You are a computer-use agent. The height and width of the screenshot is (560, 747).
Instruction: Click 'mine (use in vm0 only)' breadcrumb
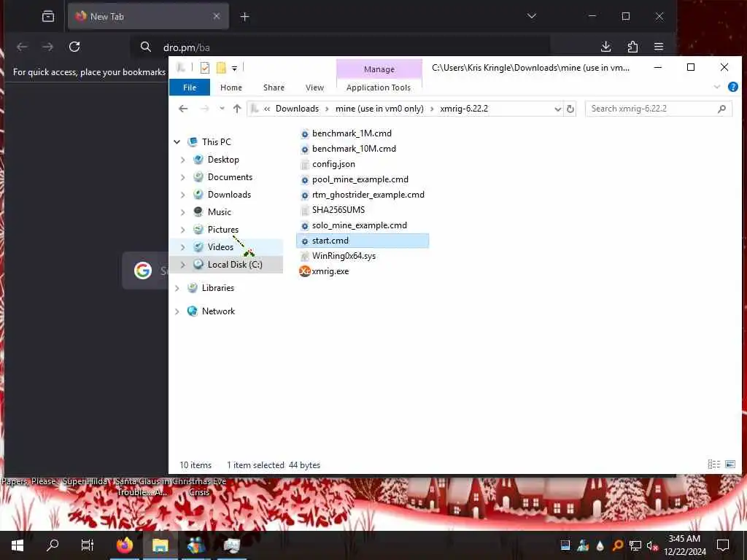click(379, 109)
